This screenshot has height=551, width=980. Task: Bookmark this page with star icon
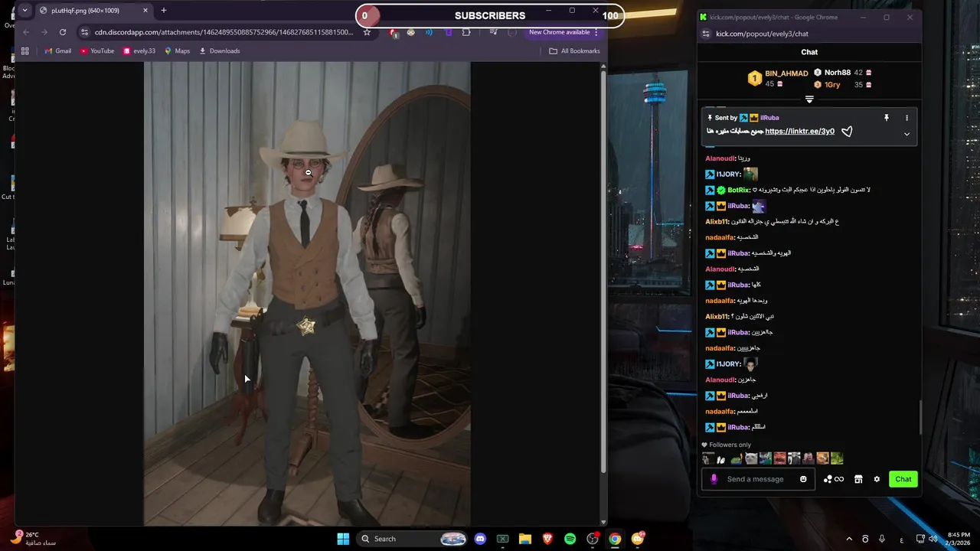click(367, 32)
